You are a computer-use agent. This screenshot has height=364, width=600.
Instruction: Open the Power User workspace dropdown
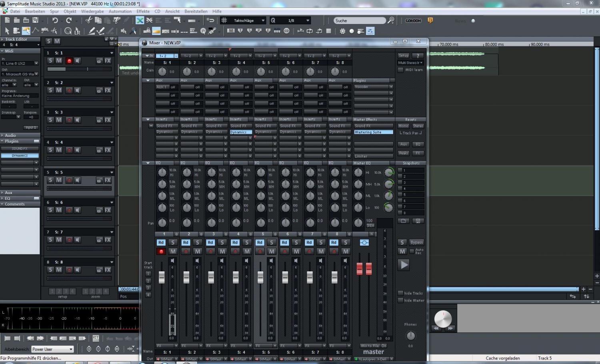(71, 349)
